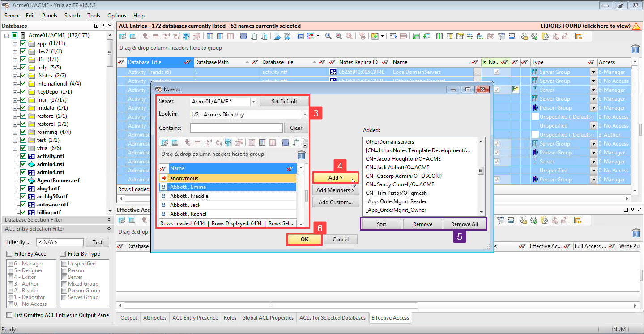The height and width of the screenshot is (334, 644).
Task: Switch to the Global ACL Properties tab
Action: 268,318
